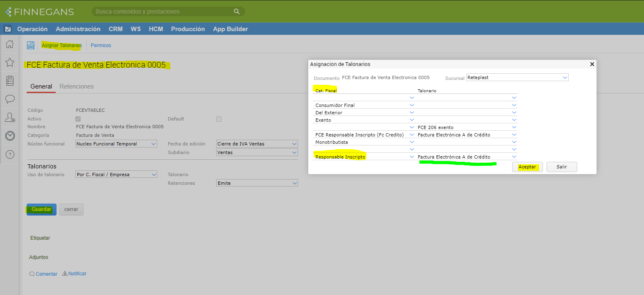Open the chat bubble icon in sidebar
The height and width of the screenshot is (295, 644).
10,99
